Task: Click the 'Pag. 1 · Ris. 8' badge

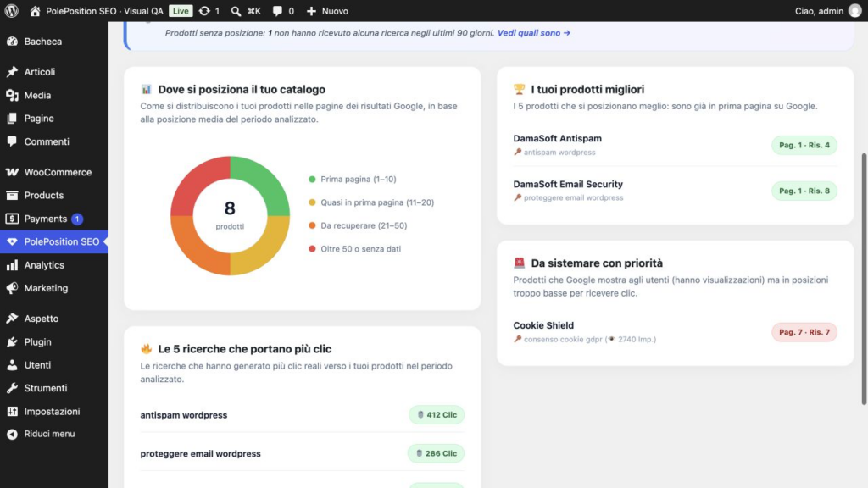Action: pos(804,191)
